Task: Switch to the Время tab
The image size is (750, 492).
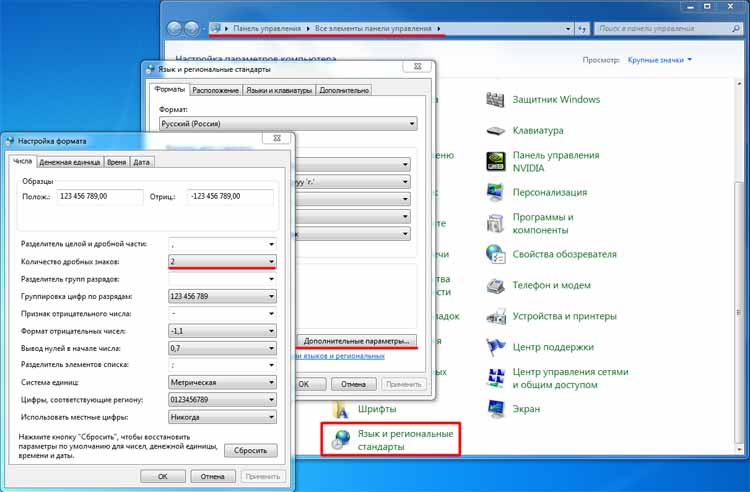Action: coord(117,162)
